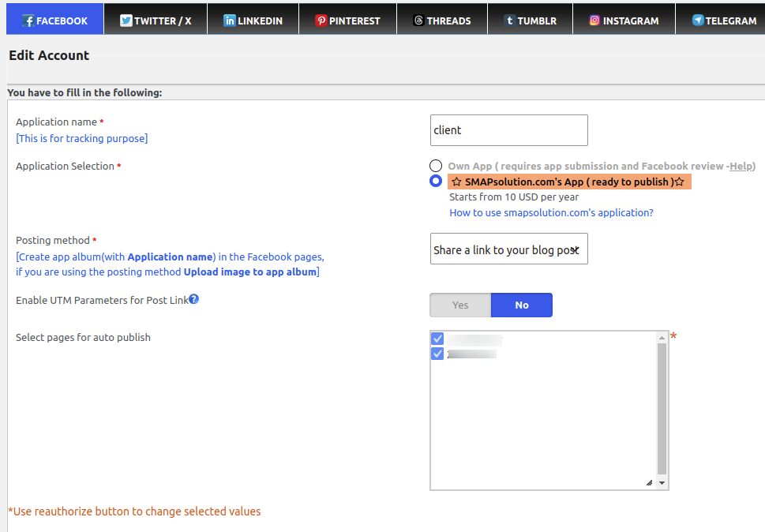
Task: Click the pages list scrollbar down arrow
Action: click(x=662, y=483)
